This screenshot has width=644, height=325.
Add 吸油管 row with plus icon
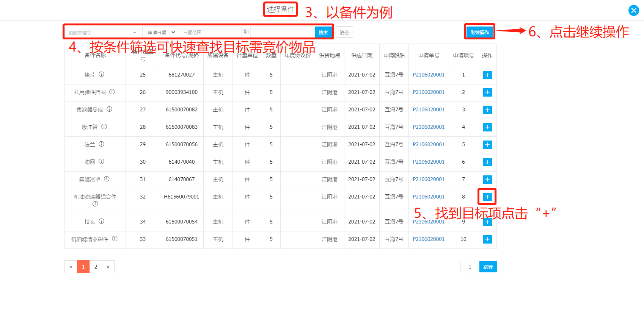click(487, 127)
